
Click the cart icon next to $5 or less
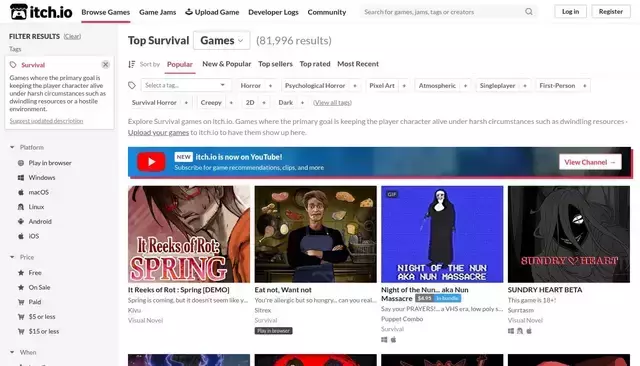tap(21, 317)
